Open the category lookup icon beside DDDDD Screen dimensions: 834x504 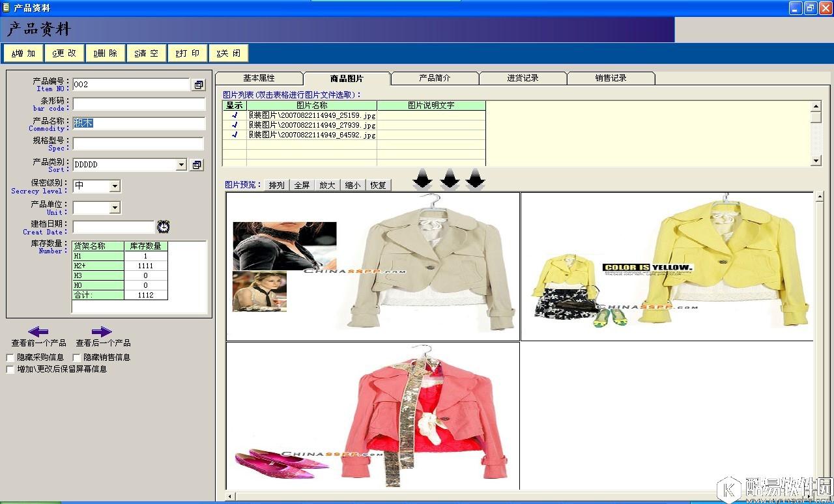click(x=196, y=165)
